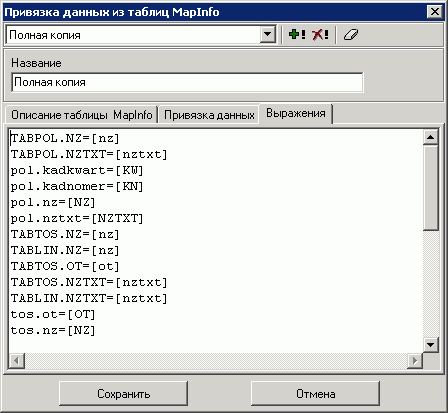Click the horizontal scrollbar left arrow

16,361
